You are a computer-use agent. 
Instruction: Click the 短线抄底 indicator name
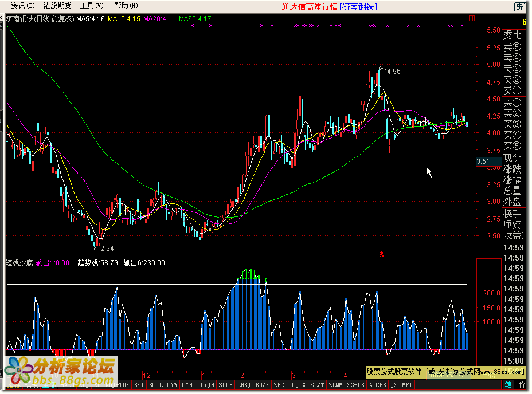pos(19,263)
